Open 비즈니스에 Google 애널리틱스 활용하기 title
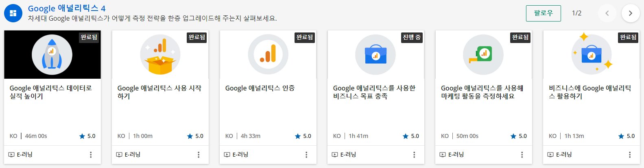The width and height of the screenshot is (644, 168). [590, 92]
